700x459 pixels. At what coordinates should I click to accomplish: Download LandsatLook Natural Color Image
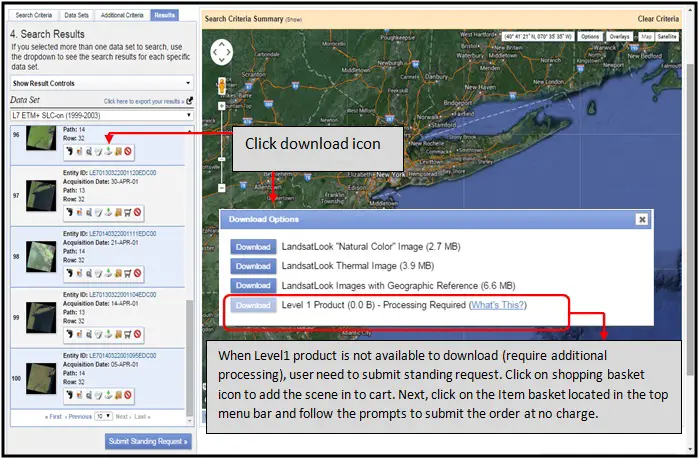[x=253, y=247]
